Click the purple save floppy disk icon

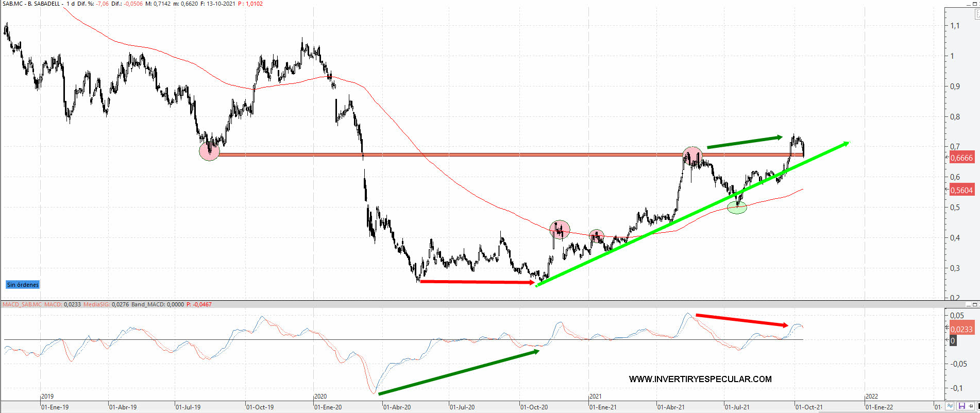pyautogui.click(x=961, y=406)
